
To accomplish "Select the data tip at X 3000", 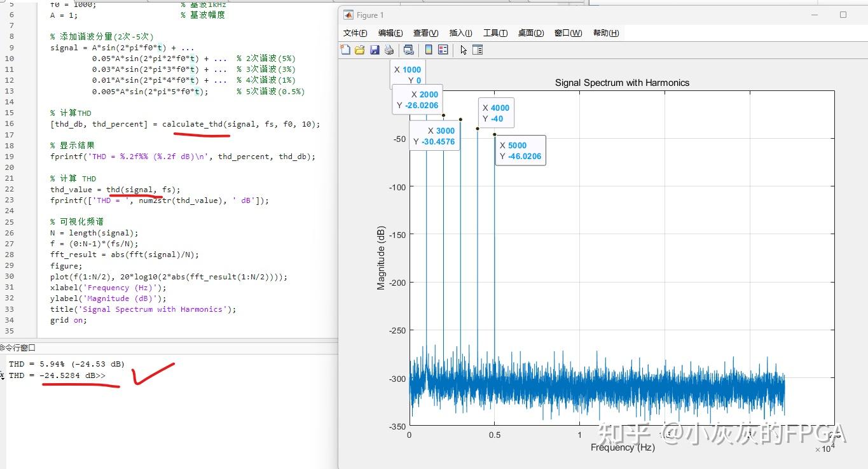I will click(434, 136).
